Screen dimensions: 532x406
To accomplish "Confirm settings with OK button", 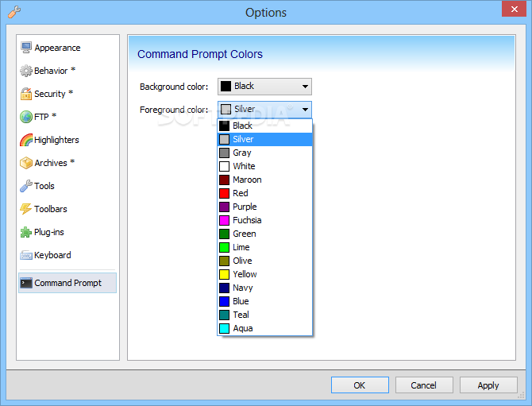I will pyautogui.click(x=360, y=385).
